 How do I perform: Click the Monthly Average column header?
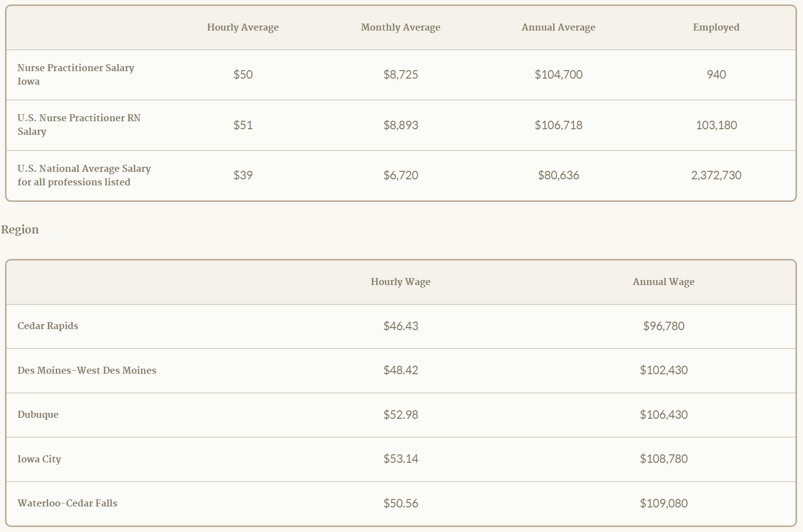click(x=401, y=28)
